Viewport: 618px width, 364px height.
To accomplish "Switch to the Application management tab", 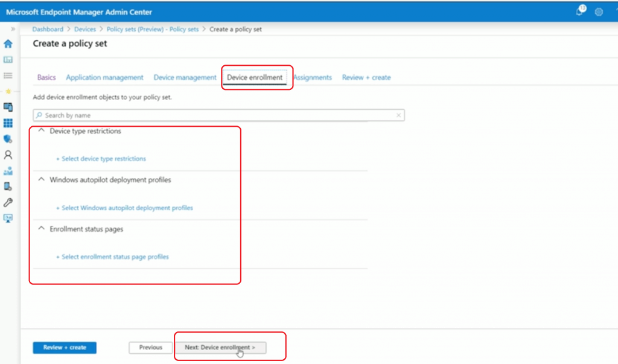I will pos(104,77).
